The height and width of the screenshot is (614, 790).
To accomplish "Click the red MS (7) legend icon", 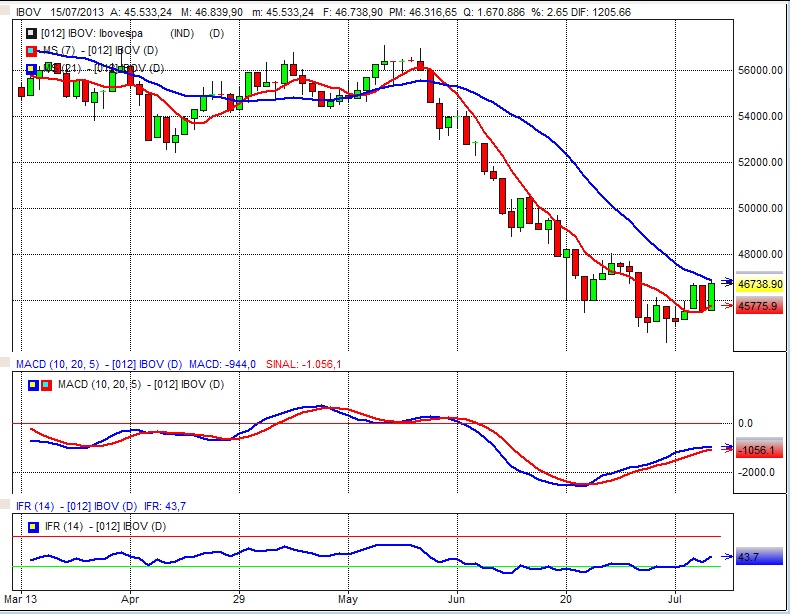I will click(x=32, y=51).
